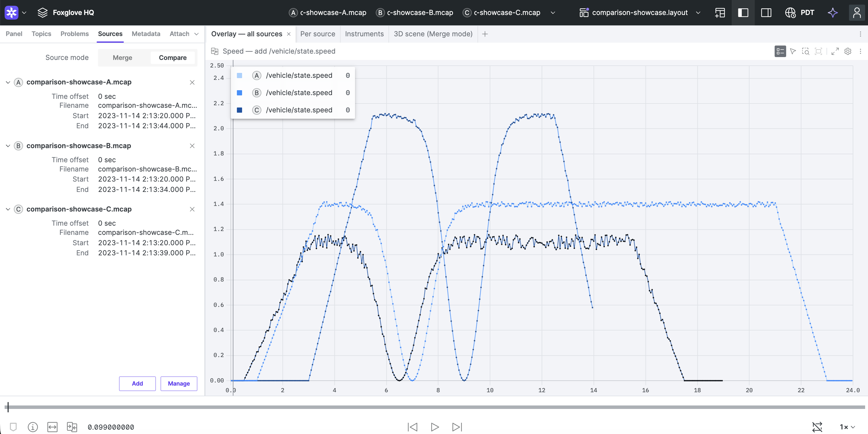This screenshot has width=868, height=434.
Task: Select the pointer cursor tool in plot toolbar
Action: click(793, 51)
